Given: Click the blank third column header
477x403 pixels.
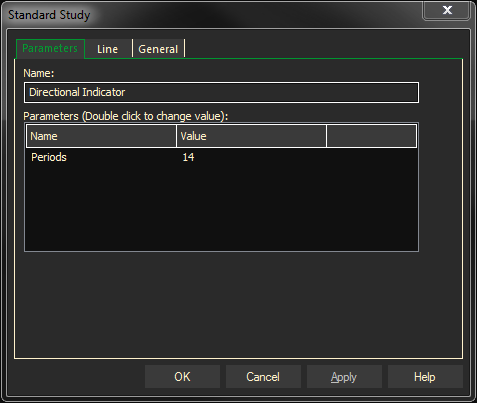Looking at the screenshot, I should coord(372,136).
